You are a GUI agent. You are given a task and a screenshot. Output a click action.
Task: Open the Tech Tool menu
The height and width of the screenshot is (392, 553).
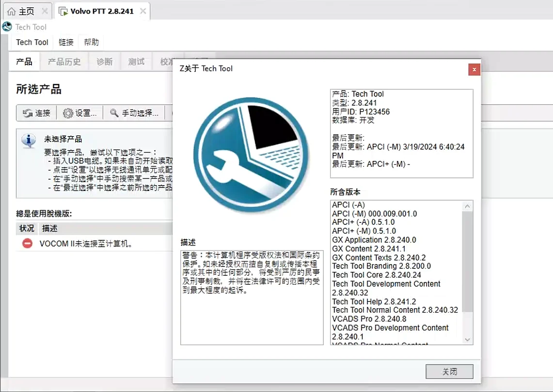(32, 42)
